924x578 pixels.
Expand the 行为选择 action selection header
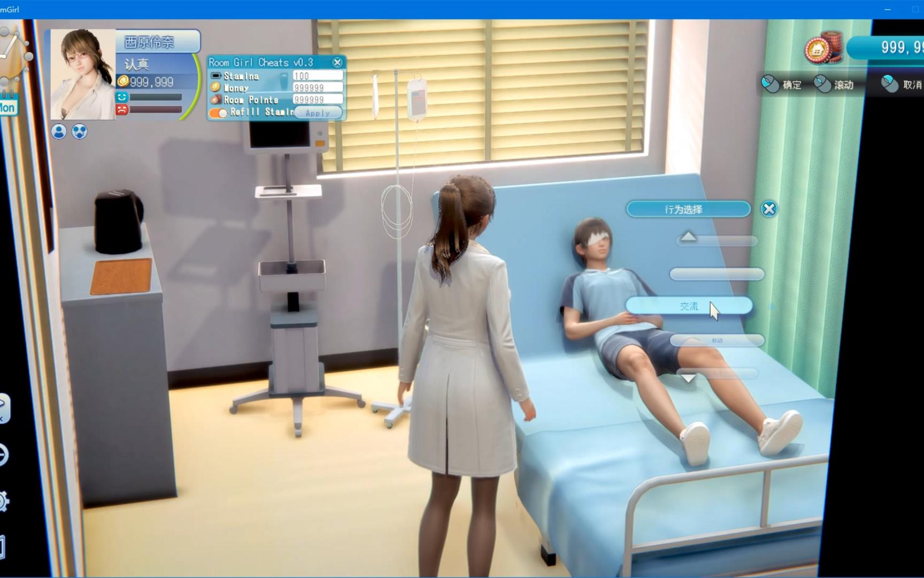[689, 209]
